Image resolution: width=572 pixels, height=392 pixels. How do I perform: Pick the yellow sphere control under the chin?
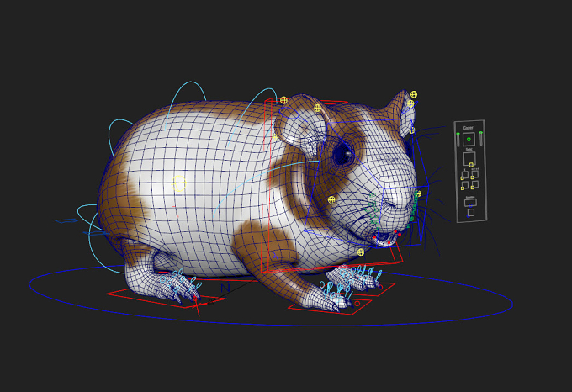tap(361, 252)
